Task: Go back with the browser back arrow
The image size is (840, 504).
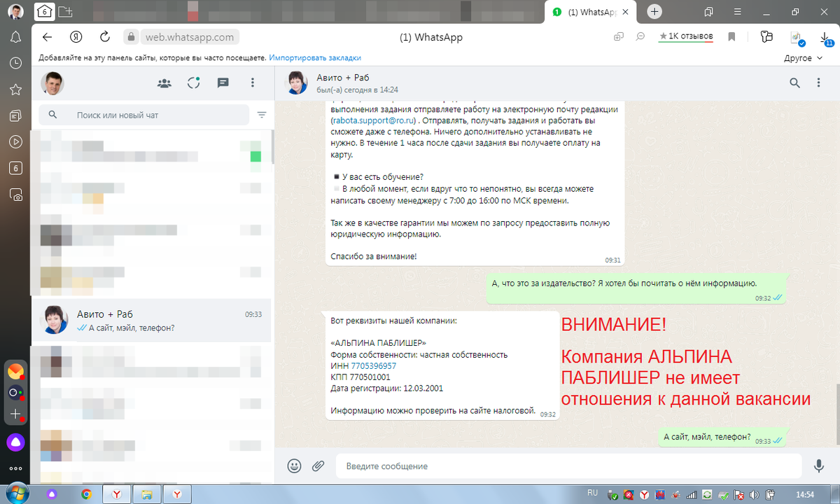Action: (x=47, y=37)
